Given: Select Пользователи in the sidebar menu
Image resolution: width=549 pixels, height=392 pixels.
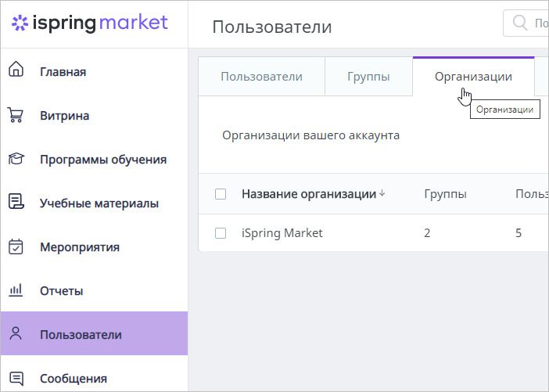Looking at the screenshot, I should coord(94,333).
